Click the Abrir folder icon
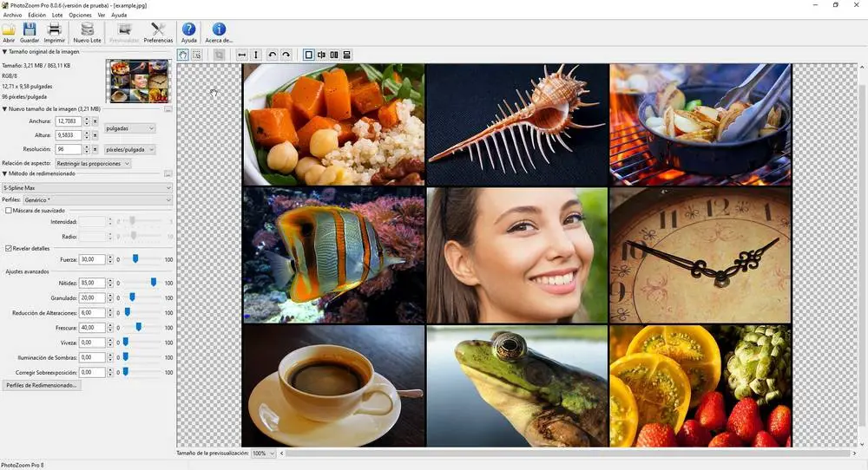This screenshot has height=470, width=868. click(9, 29)
